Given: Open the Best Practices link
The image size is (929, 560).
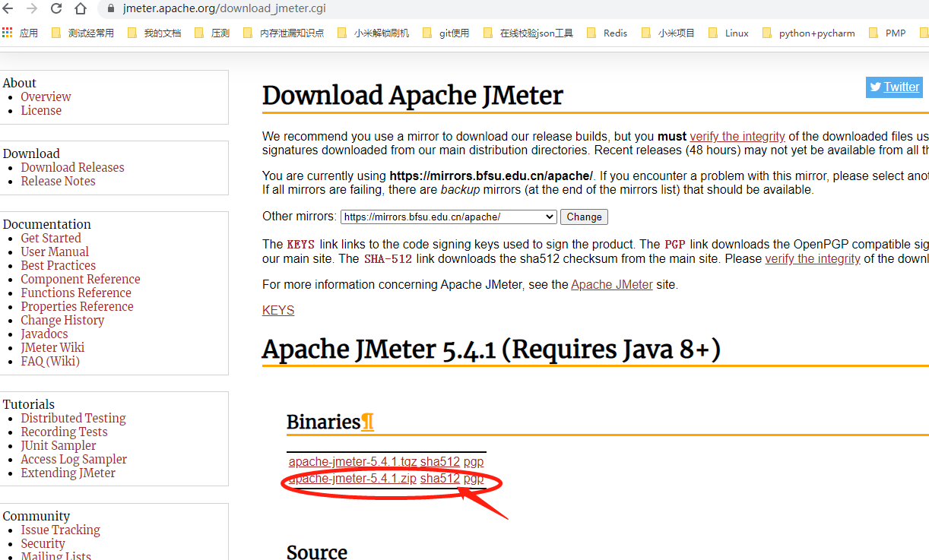Looking at the screenshot, I should (x=58, y=265).
